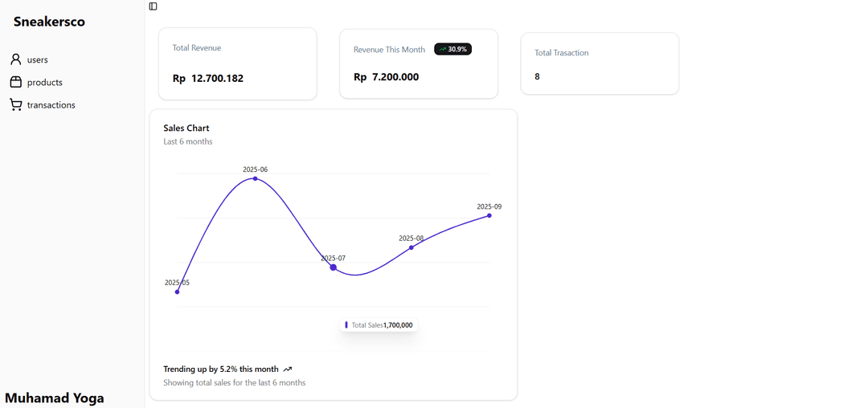Click the Sneakersco brand title

(x=49, y=22)
